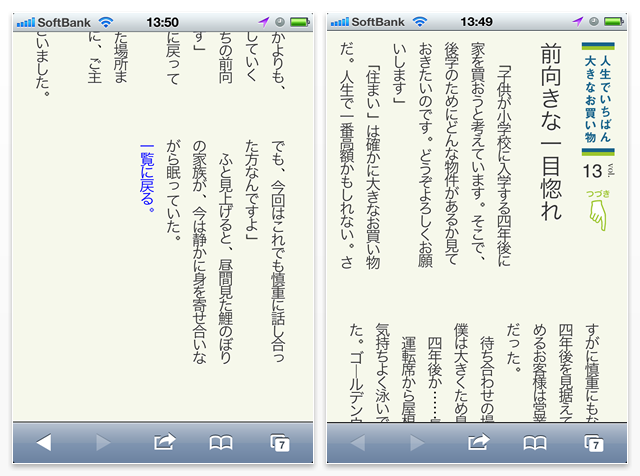The height and width of the screenshot is (476, 640).
Task: Open bookmarks on the 13:50 screen
Action: (x=222, y=442)
